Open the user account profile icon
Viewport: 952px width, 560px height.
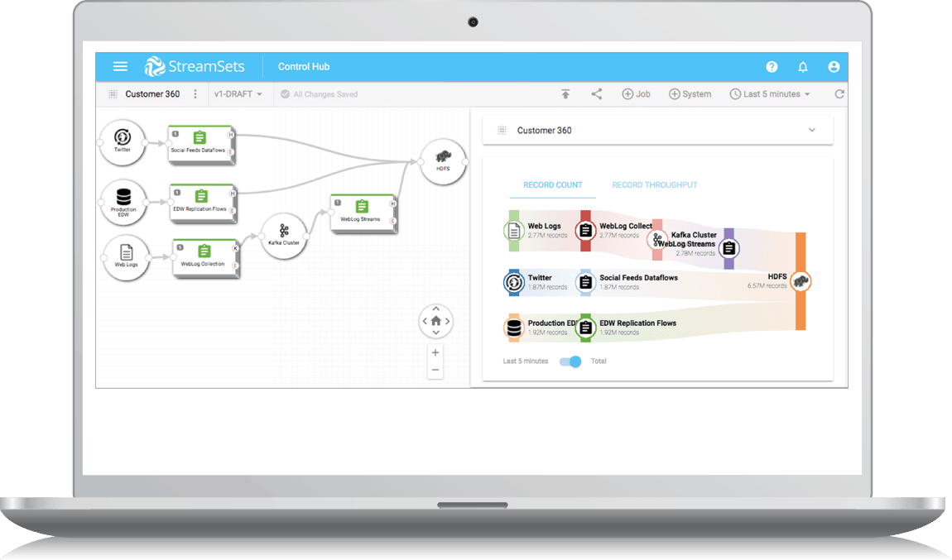834,67
